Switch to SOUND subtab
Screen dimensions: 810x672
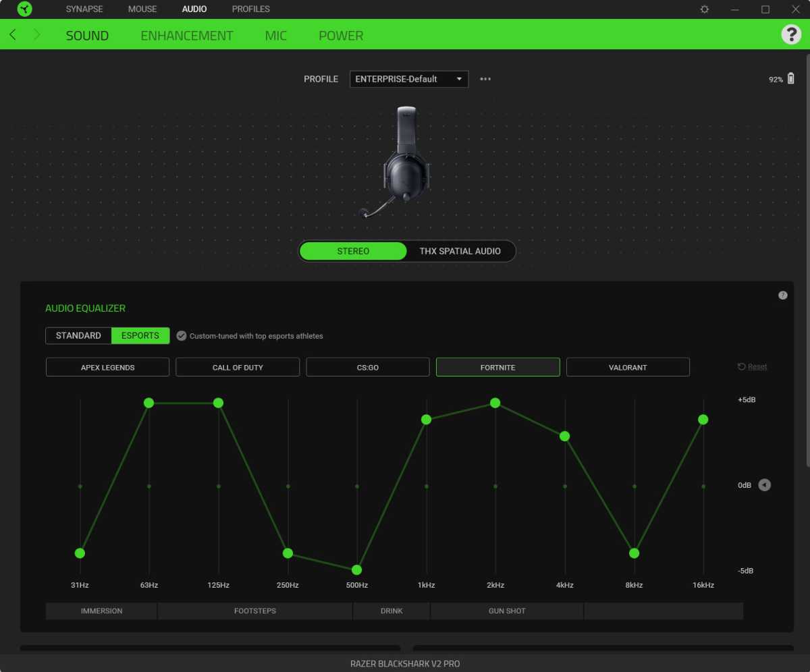tap(87, 36)
